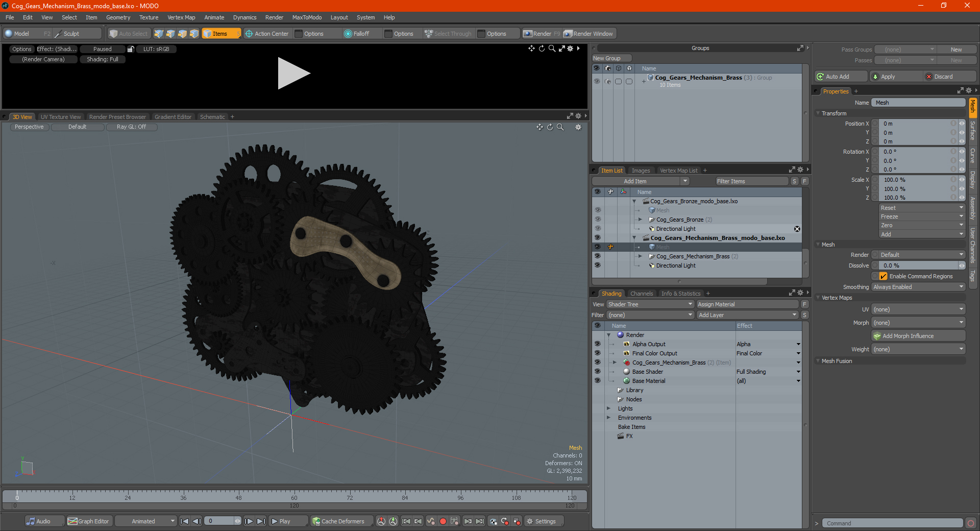
Task: Click the unlock icon in render preview
Action: [131, 49]
